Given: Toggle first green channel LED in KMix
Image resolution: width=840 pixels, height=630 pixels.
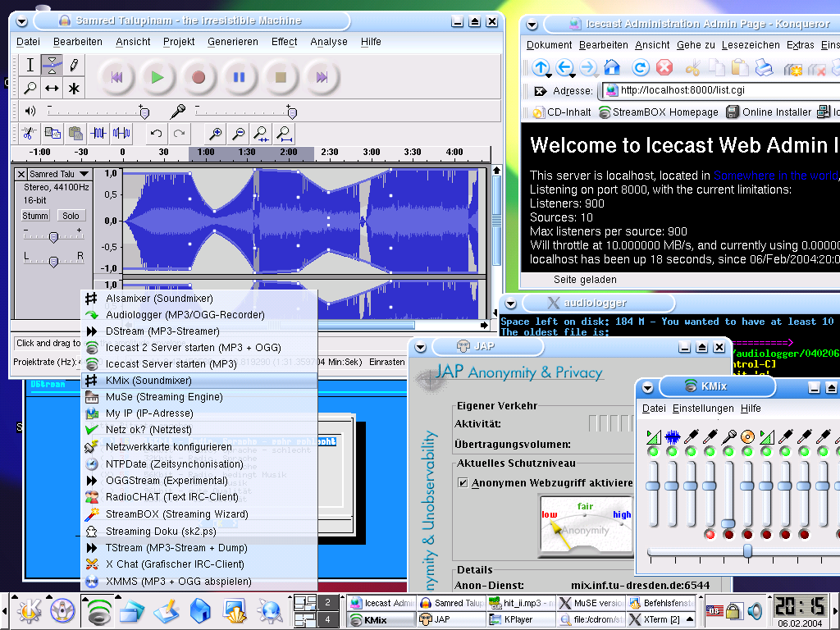Looking at the screenshot, I should [x=653, y=452].
